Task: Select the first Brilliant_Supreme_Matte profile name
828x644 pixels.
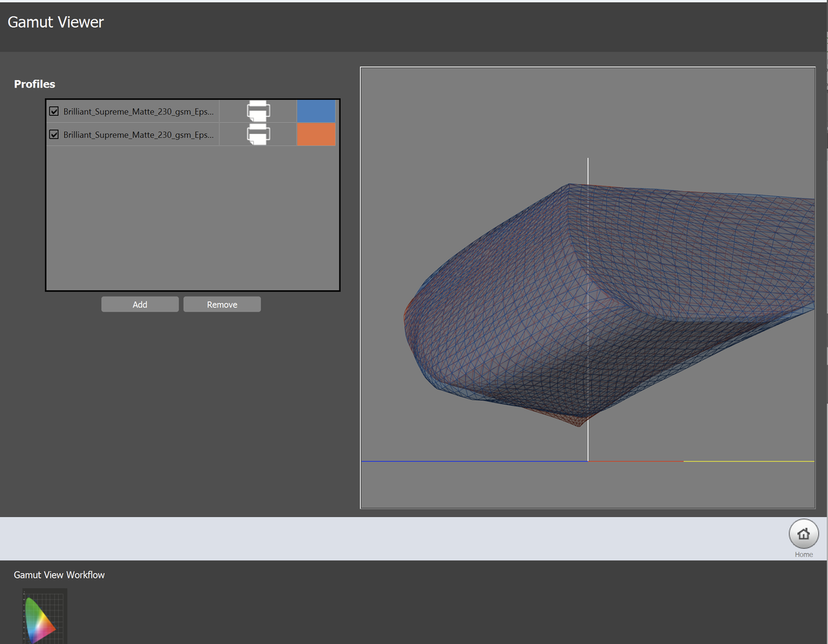Action: (138, 111)
